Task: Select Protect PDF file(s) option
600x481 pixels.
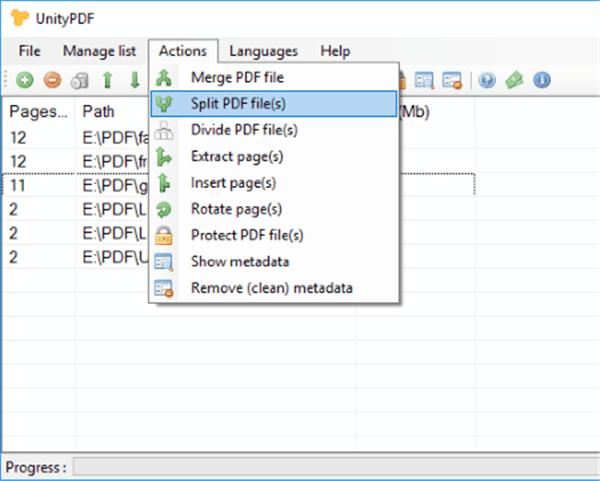Action: 274,235
